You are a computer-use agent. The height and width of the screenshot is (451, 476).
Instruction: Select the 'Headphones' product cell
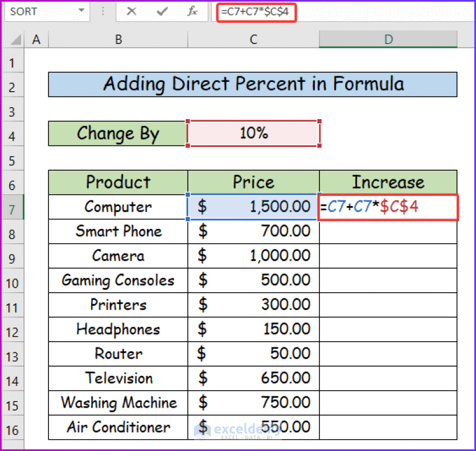point(118,329)
